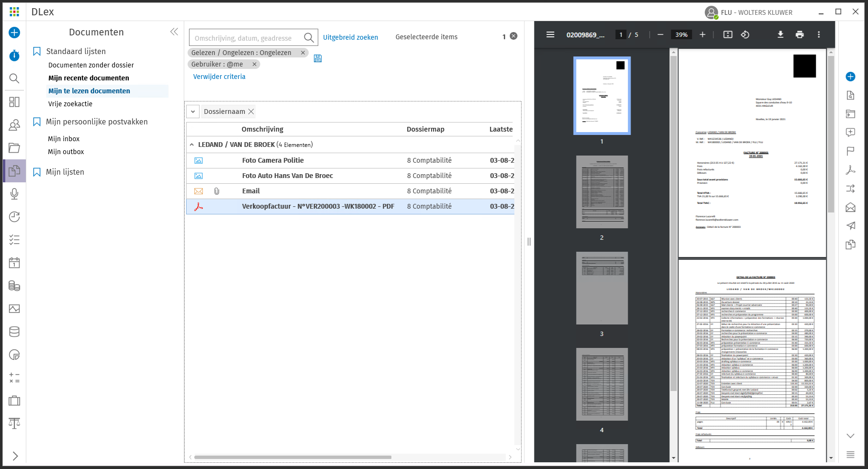868x469 pixels.
Task: Click the dictation microphone icon in sidebar
Action: coord(14,194)
